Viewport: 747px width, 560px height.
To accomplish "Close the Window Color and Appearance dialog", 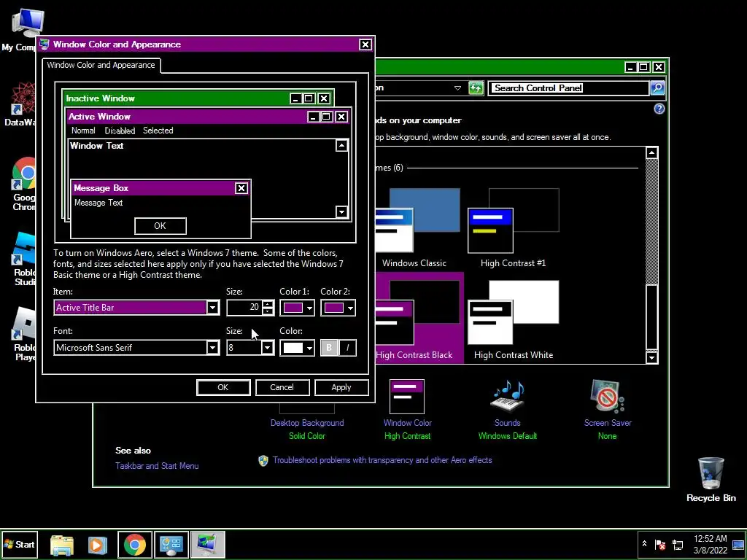I will (365, 44).
